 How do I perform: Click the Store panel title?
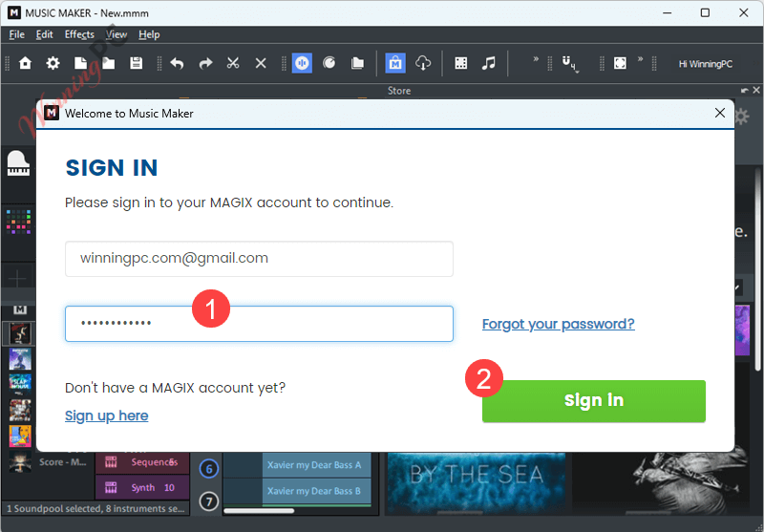(x=399, y=91)
